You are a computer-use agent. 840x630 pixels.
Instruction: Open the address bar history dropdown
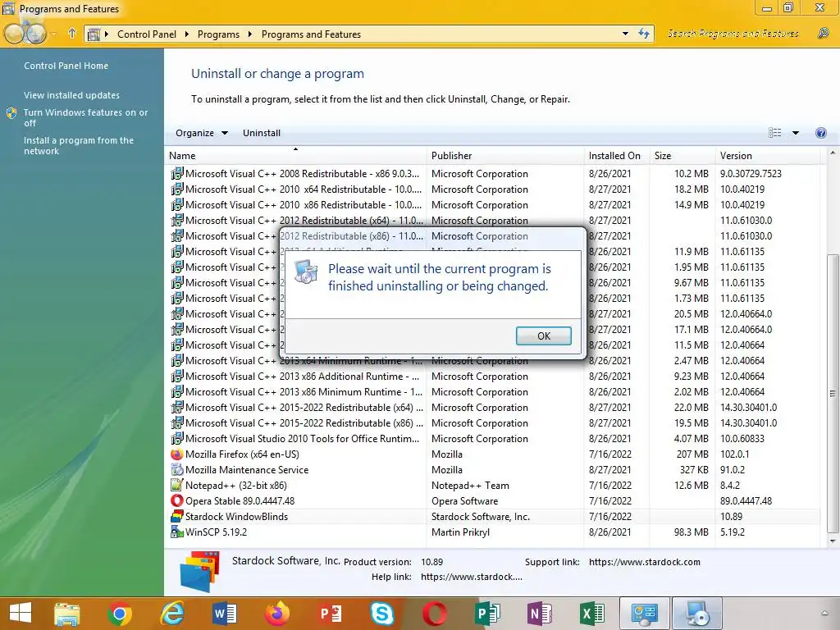(625, 34)
